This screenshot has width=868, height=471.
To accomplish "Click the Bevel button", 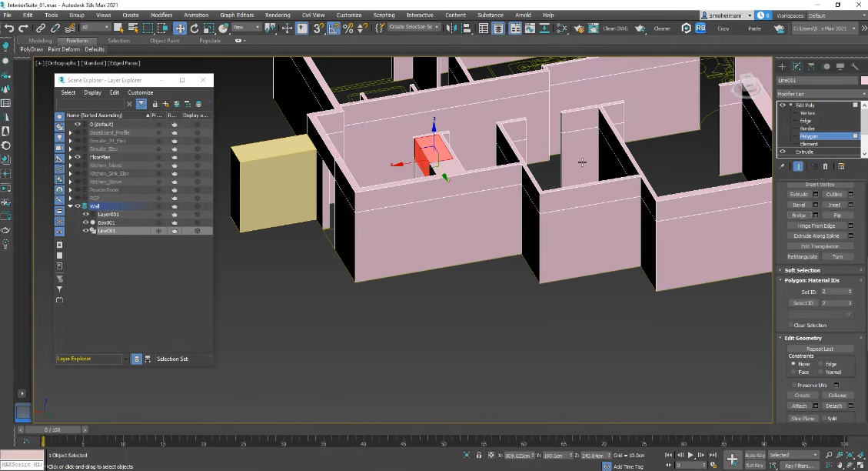I will 799,205.
